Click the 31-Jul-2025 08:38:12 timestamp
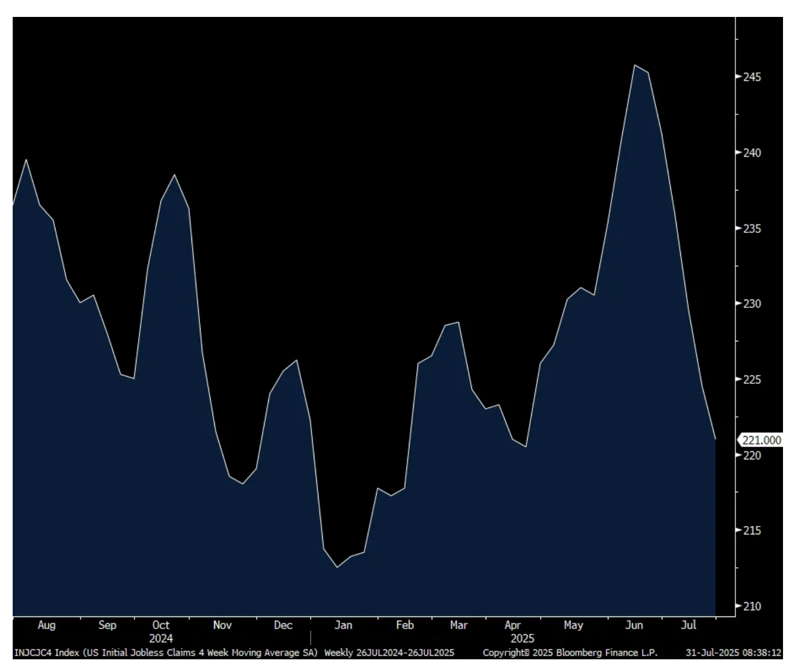The image size is (801, 672). tap(733, 653)
